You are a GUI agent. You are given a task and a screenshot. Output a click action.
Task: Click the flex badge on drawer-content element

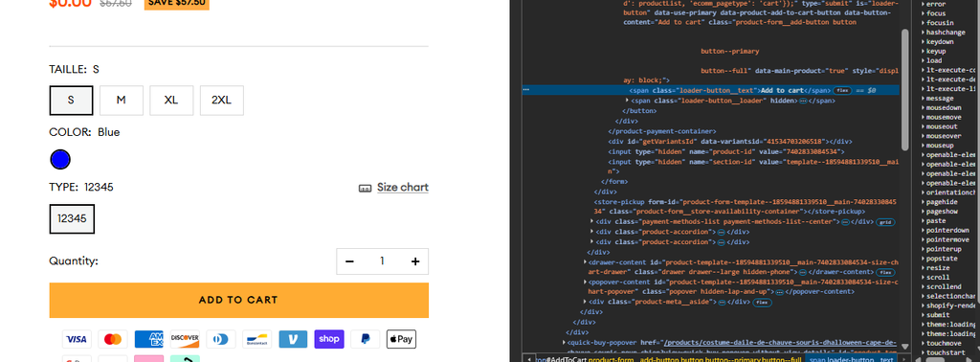885,273
